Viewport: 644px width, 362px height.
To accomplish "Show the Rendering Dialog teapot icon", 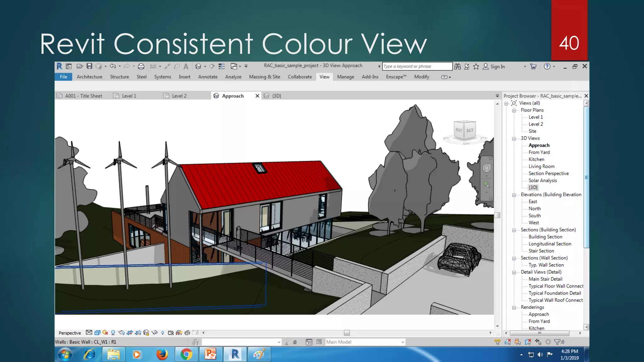I will (121, 332).
